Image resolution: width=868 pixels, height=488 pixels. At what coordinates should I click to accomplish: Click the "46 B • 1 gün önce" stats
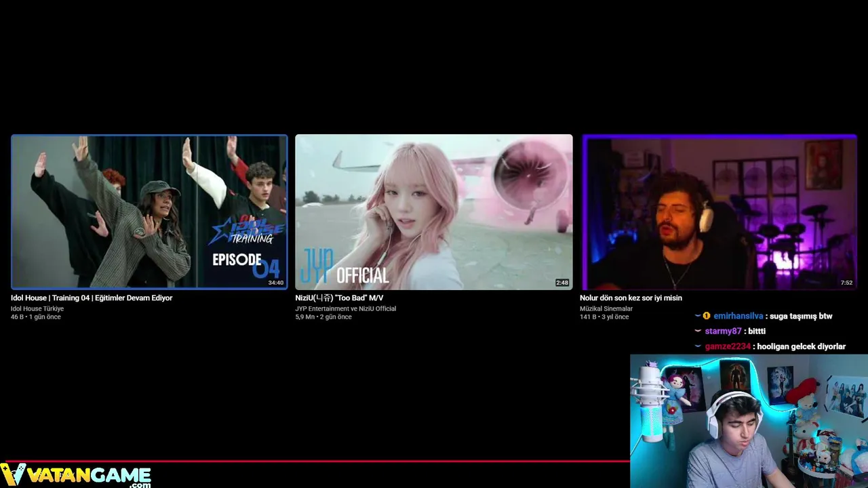click(x=36, y=317)
